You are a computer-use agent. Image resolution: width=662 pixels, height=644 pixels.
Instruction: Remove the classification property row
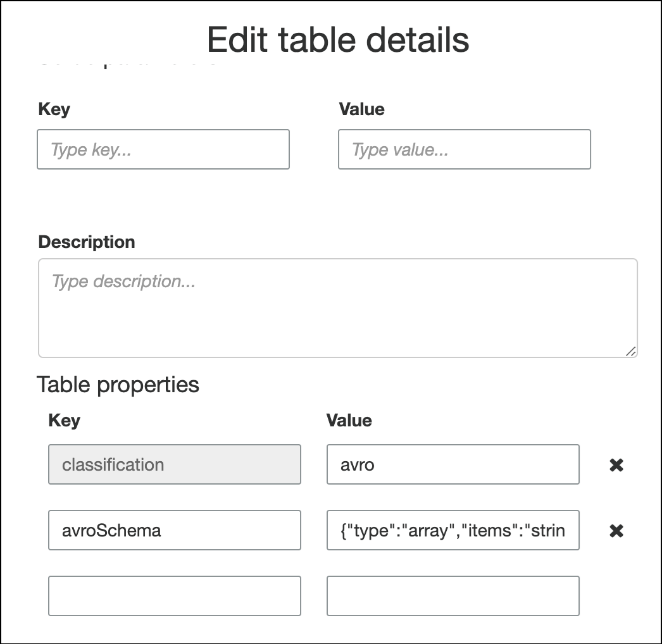[x=615, y=464]
